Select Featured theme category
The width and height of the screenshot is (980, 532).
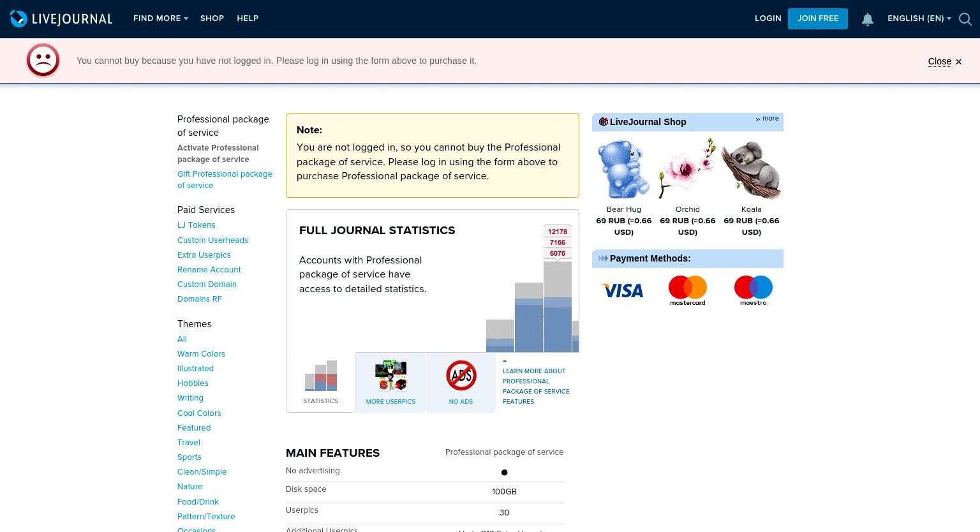[x=194, y=428]
